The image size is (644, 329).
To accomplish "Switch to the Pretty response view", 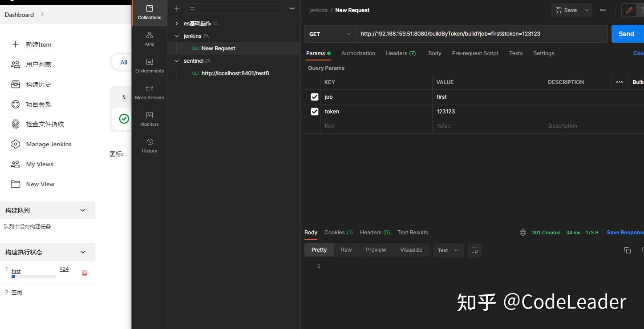I will (x=319, y=249).
